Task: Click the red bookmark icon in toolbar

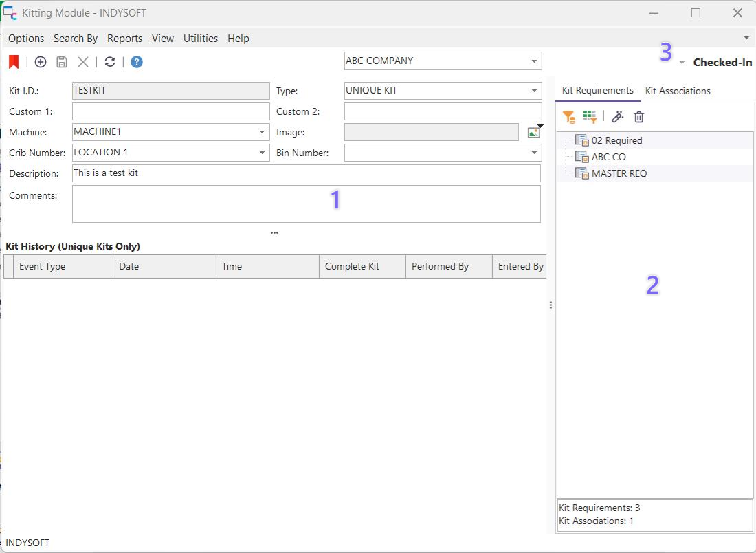Action: click(14, 62)
